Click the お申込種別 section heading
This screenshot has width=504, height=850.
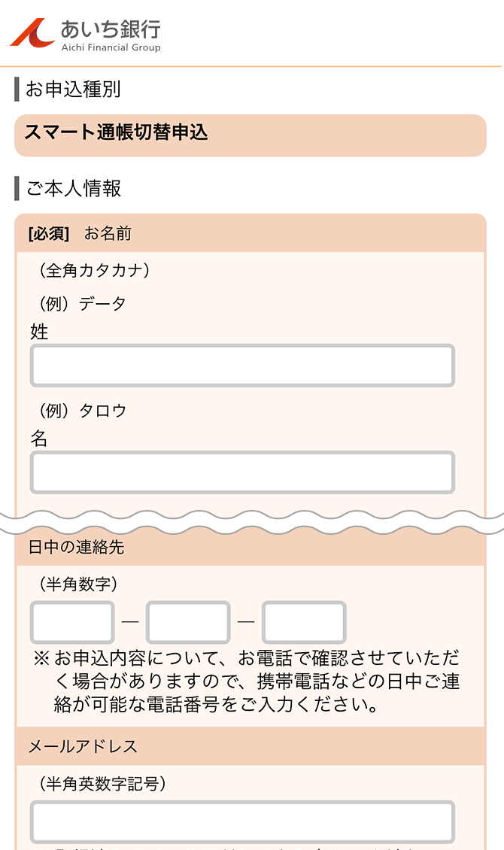(x=73, y=89)
